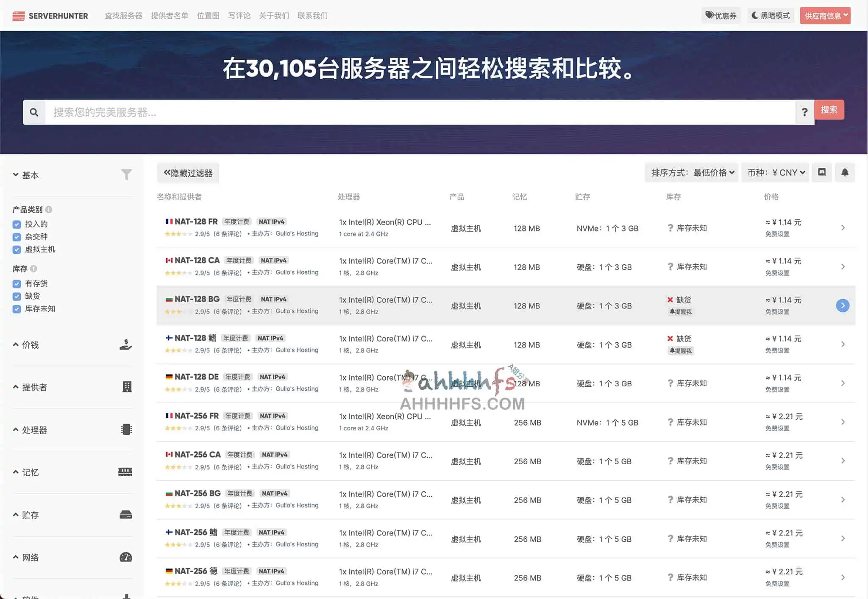868x599 pixels.
Task: Open the ¥ CNY currency dropdown
Action: coord(776,172)
